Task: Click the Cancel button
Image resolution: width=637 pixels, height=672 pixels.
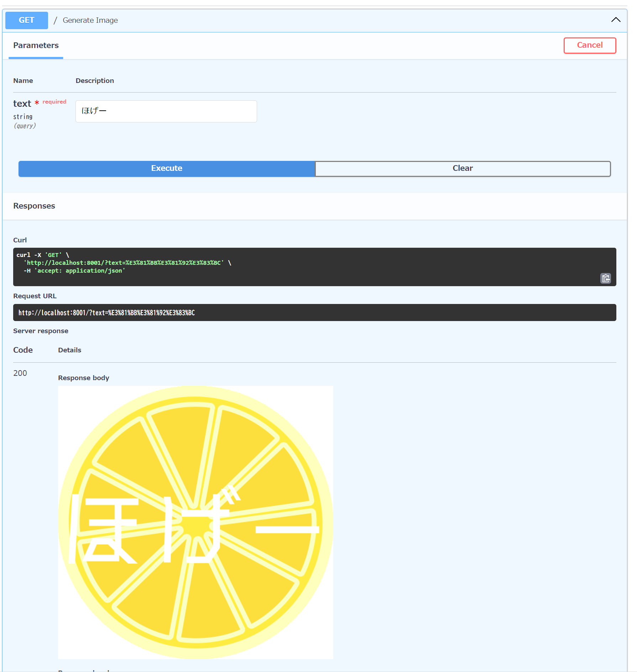Action: [590, 46]
